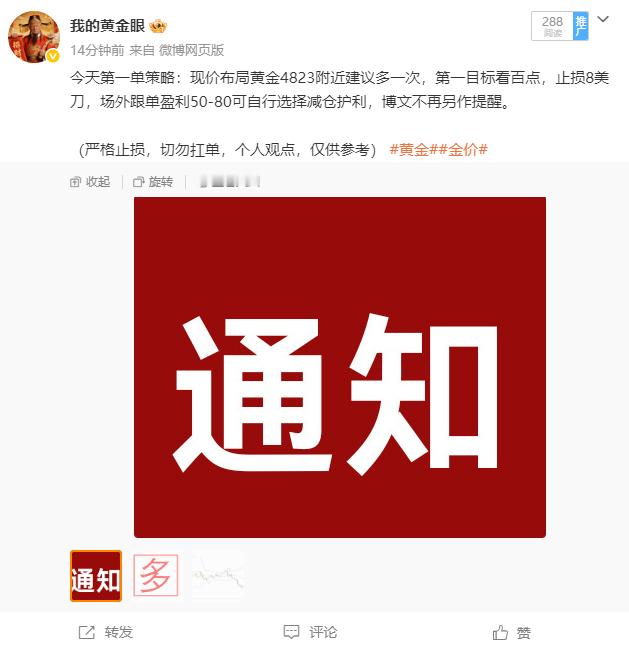Rotate the image with 旋转

pyautogui.click(x=153, y=182)
